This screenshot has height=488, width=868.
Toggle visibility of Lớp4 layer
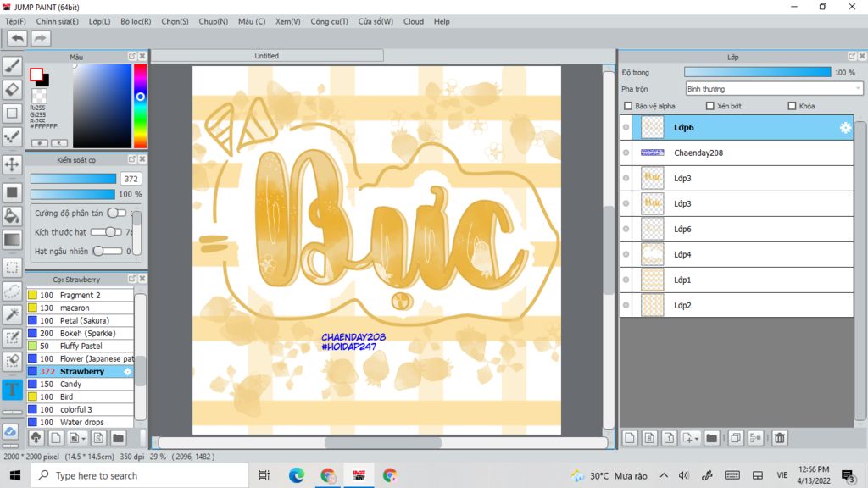(626, 254)
